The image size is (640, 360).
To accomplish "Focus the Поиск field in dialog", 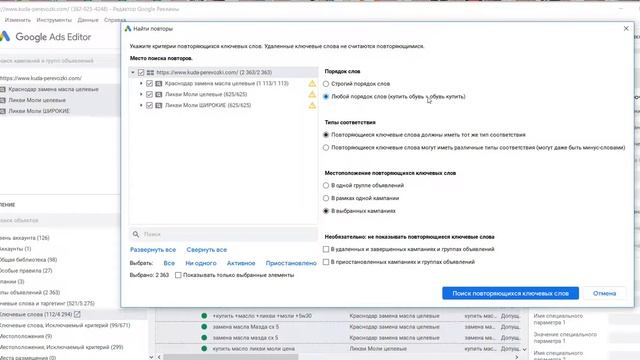I will point(223,234).
